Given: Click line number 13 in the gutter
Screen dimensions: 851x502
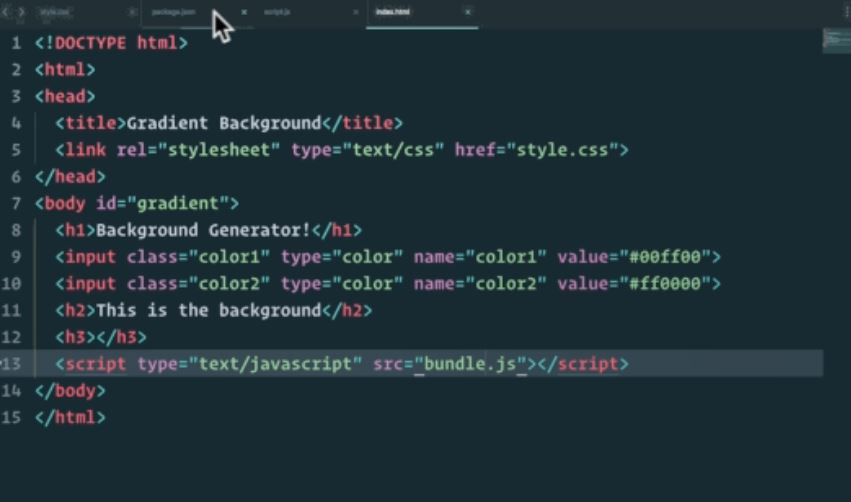Looking at the screenshot, I should point(11,364).
